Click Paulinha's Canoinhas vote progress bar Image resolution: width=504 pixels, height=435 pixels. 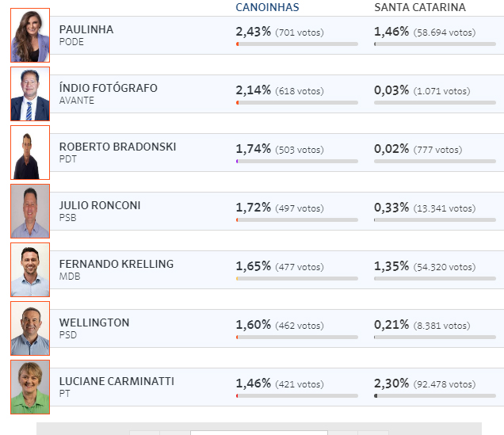[x=297, y=44]
